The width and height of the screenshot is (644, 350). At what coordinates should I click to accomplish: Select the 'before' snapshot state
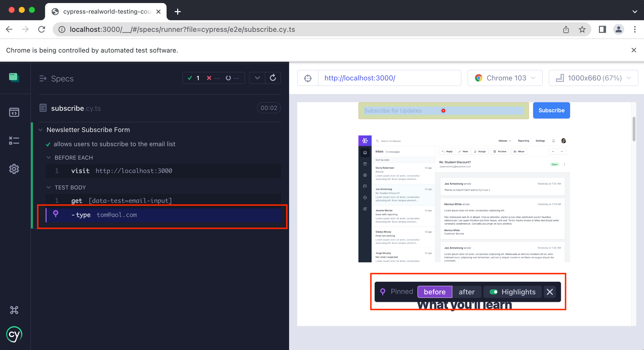435,292
